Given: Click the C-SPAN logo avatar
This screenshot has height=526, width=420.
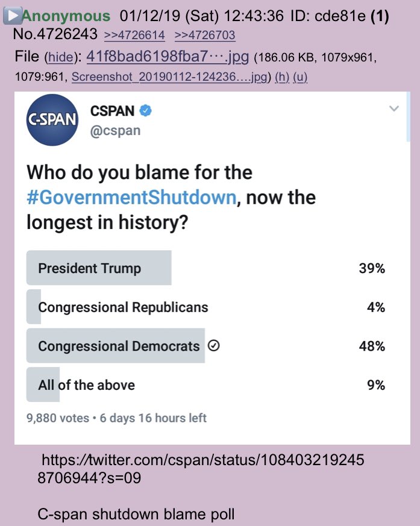Looking at the screenshot, I should 52,119.
